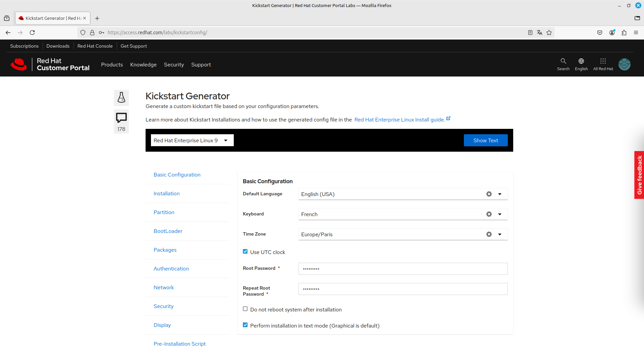Go to the Authentication section

[x=171, y=269]
